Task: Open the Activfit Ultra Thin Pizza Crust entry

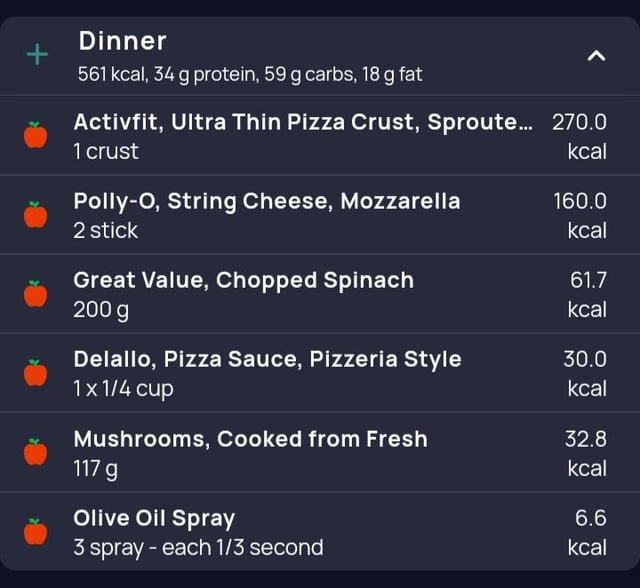Action: pyautogui.click(x=320, y=136)
